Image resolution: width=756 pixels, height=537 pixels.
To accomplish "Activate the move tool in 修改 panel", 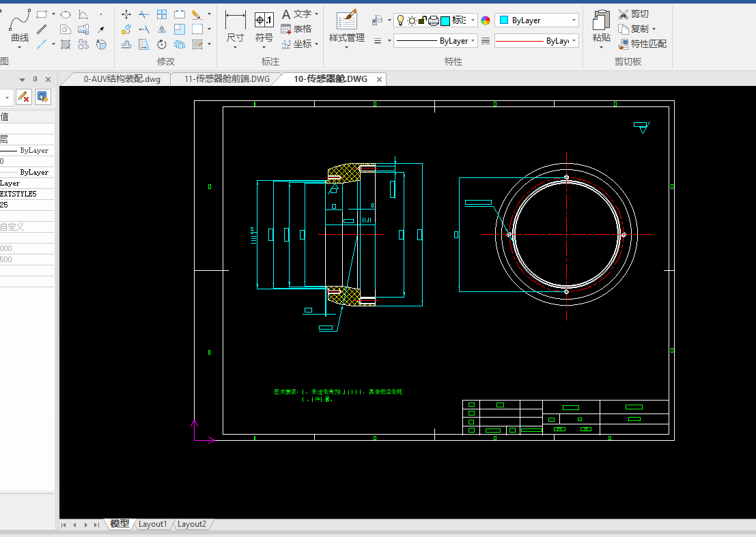I will click(x=126, y=14).
